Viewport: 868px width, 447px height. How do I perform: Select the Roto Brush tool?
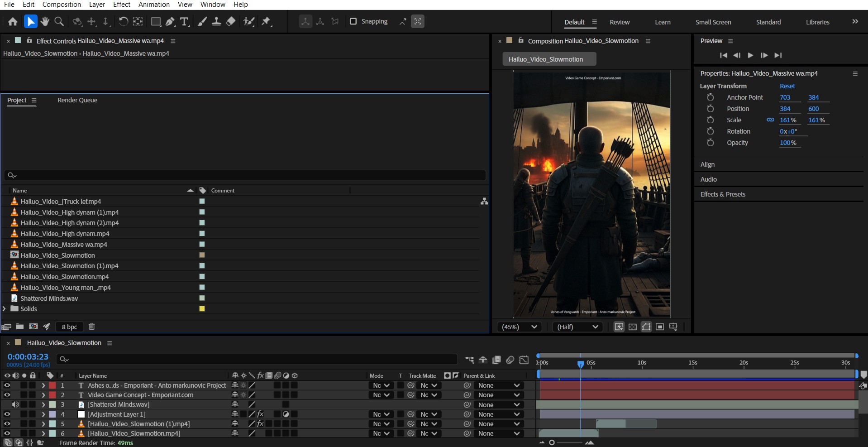point(248,21)
